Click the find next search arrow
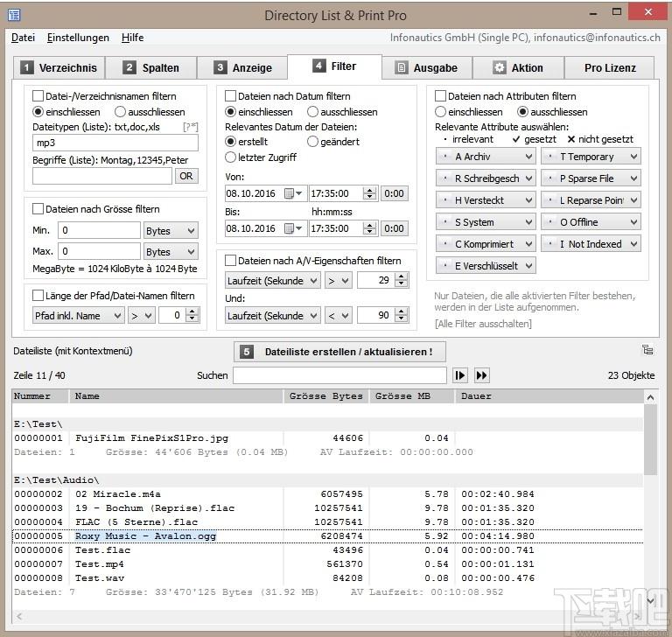Screen dimensions: 672x637 pyautogui.click(x=460, y=375)
